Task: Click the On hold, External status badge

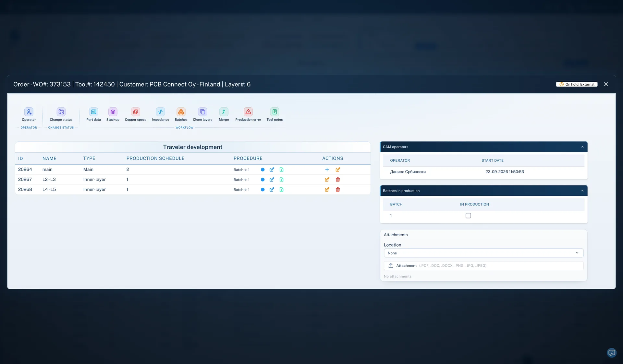Action: 577,84
